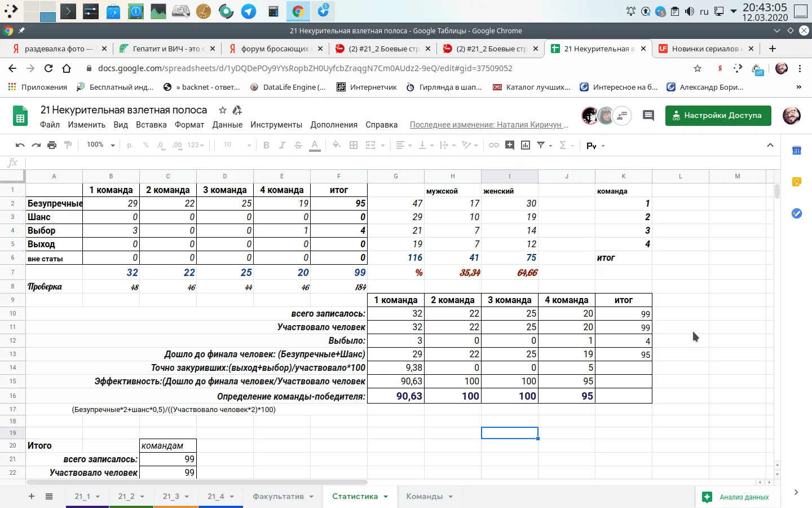Open the Данные menu

pyautogui.click(x=227, y=125)
